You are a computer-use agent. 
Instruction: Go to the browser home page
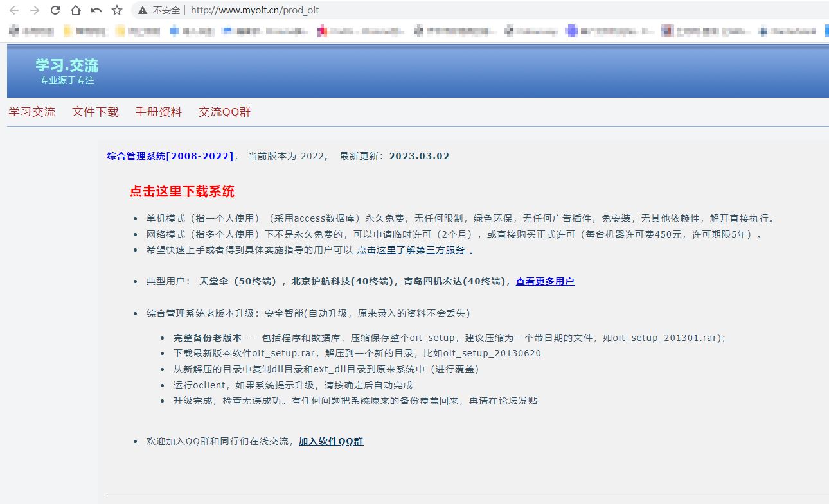(x=76, y=10)
